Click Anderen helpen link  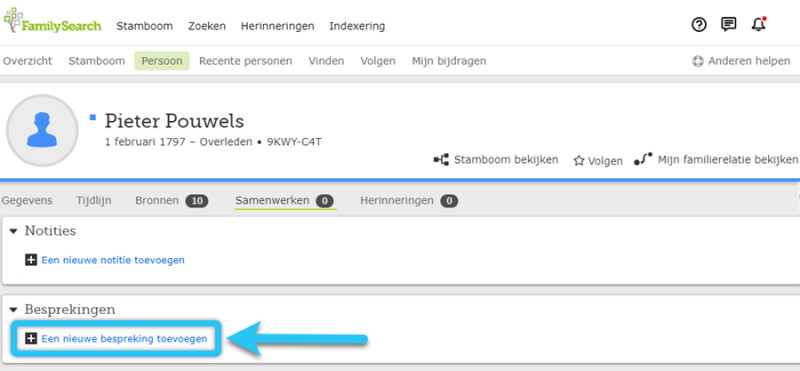[x=749, y=61]
